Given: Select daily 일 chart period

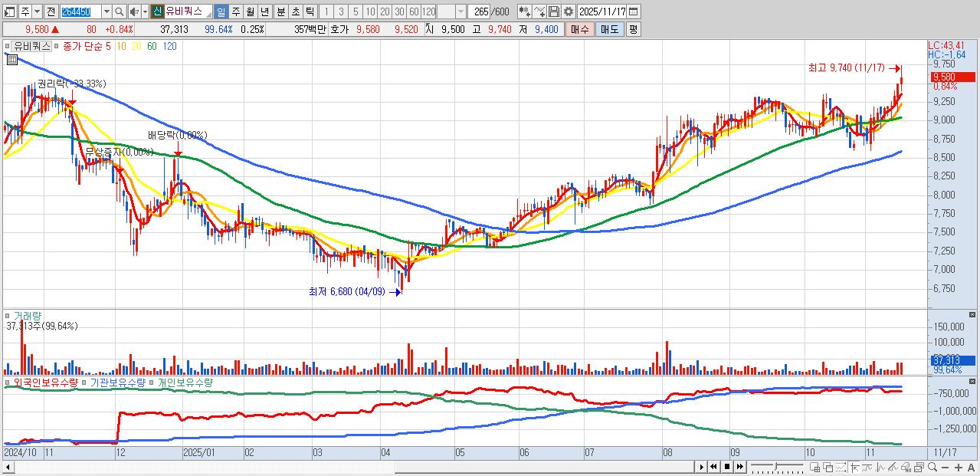Looking at the screenshot, I should pyautogui.click(x=221, y=11).
